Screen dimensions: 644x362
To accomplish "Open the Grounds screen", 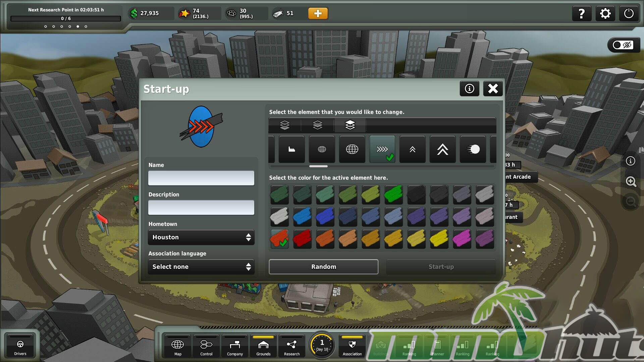I will click(x=263, y=347).
